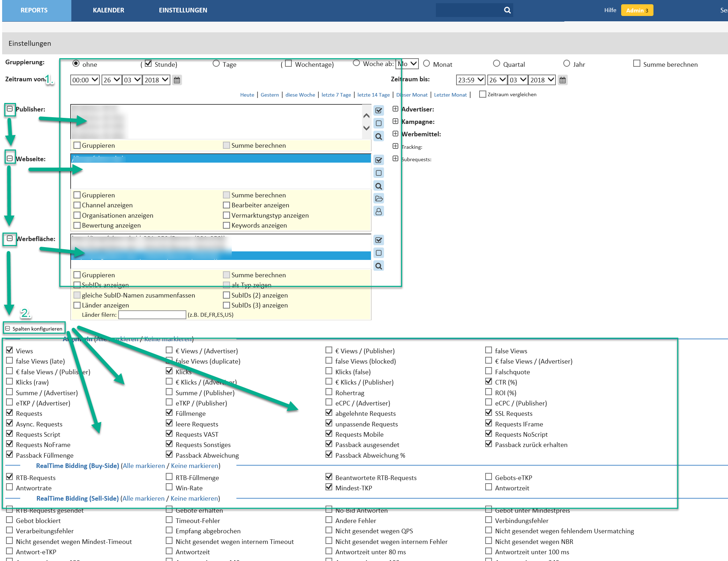This screenshot has width=728, height=561.
Task: Open calendar picker for Zeitraum von
Action: tap(177, 80)
